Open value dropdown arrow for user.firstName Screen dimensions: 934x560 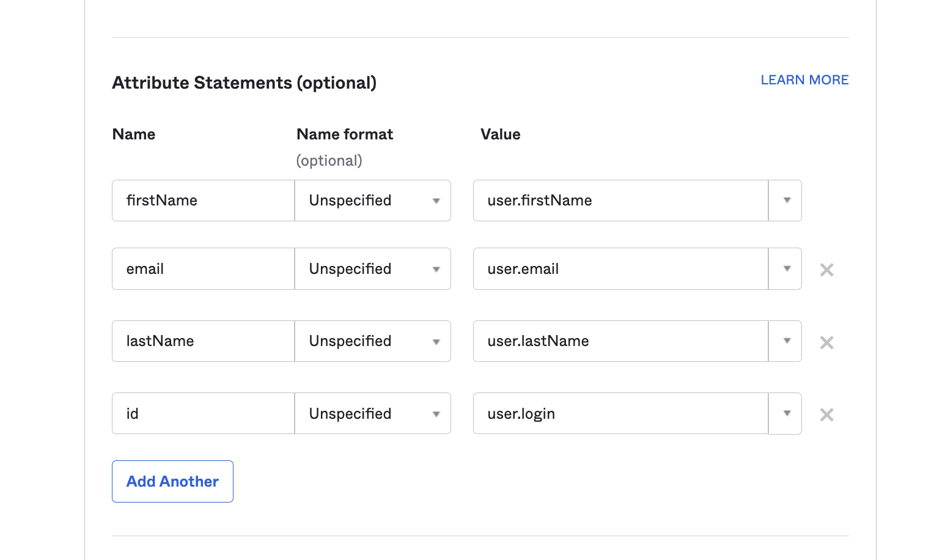(x=785, y=201)
